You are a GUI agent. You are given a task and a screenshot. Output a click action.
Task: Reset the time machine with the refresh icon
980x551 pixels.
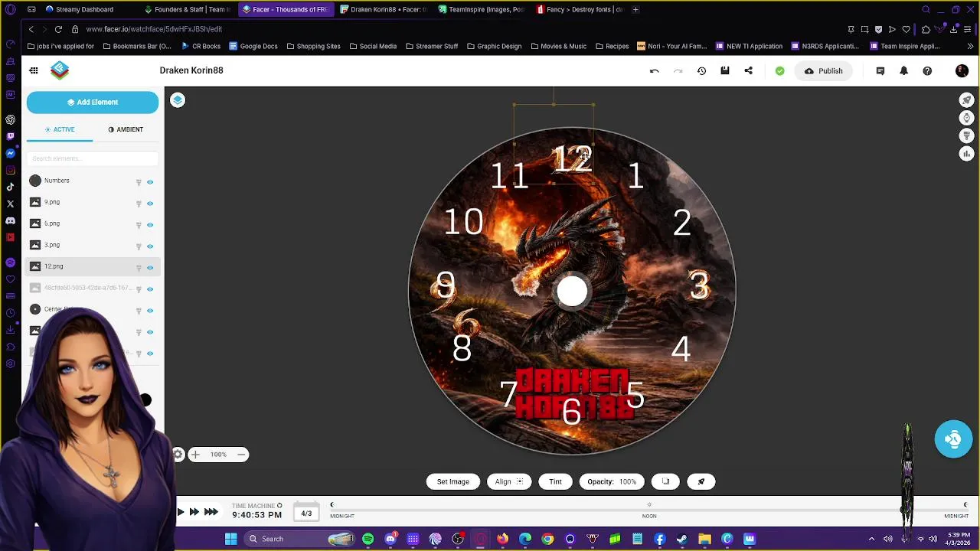click(x=279, y=505)
